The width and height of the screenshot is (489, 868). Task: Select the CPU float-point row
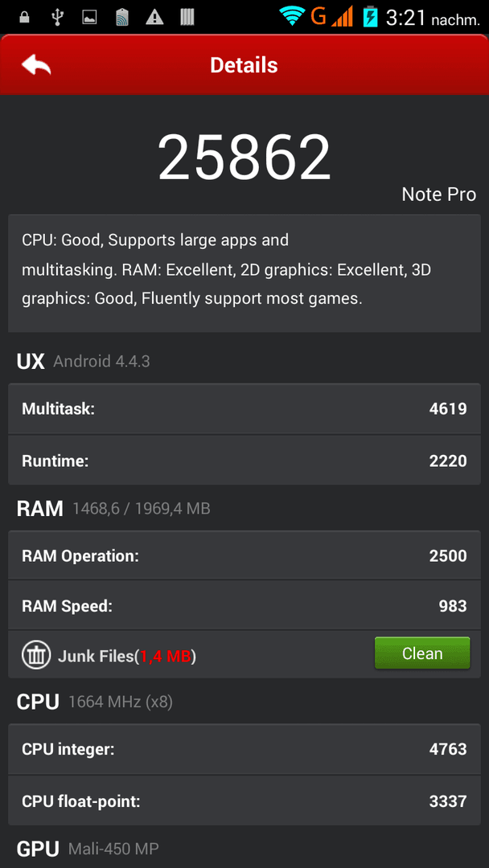[x=244, y=800]
